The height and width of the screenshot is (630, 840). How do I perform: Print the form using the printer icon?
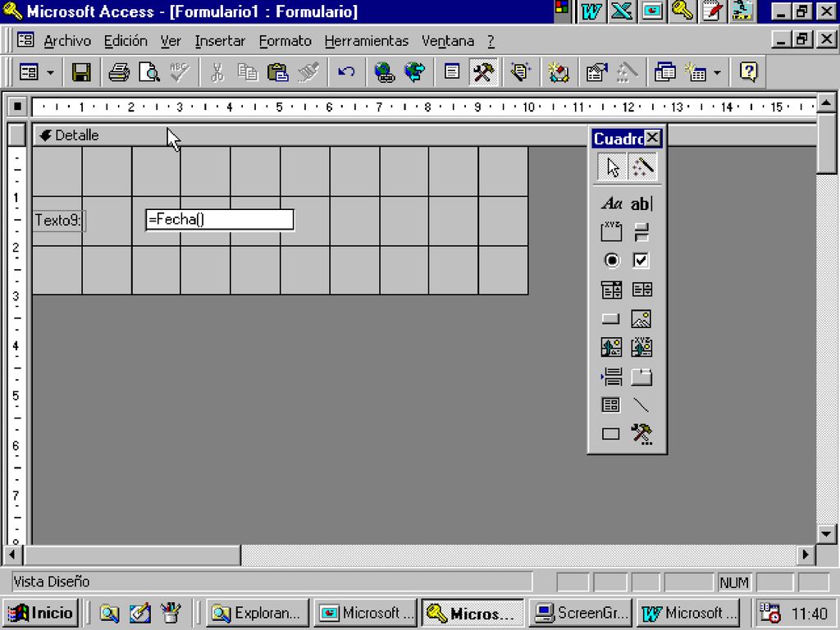coord(118,72)
